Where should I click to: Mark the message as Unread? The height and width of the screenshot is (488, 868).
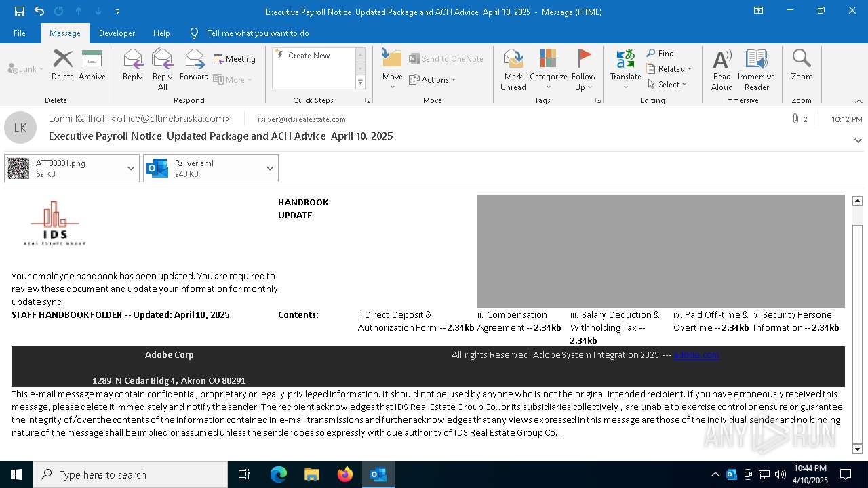(513, 69)
